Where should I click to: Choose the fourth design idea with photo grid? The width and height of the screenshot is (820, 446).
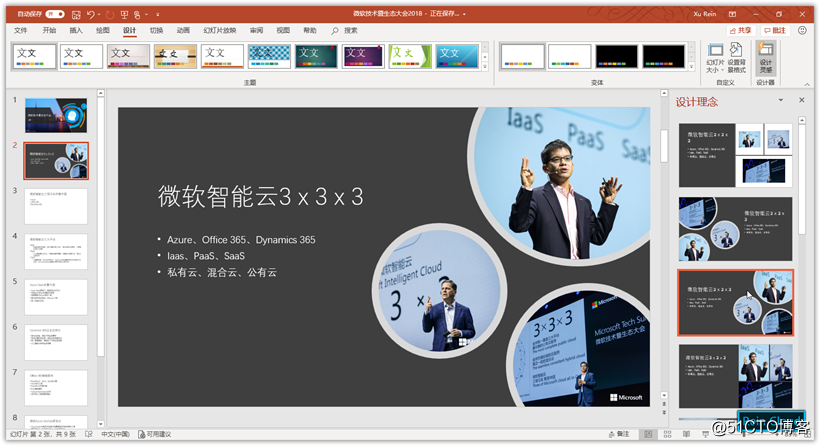coord(735,376)
